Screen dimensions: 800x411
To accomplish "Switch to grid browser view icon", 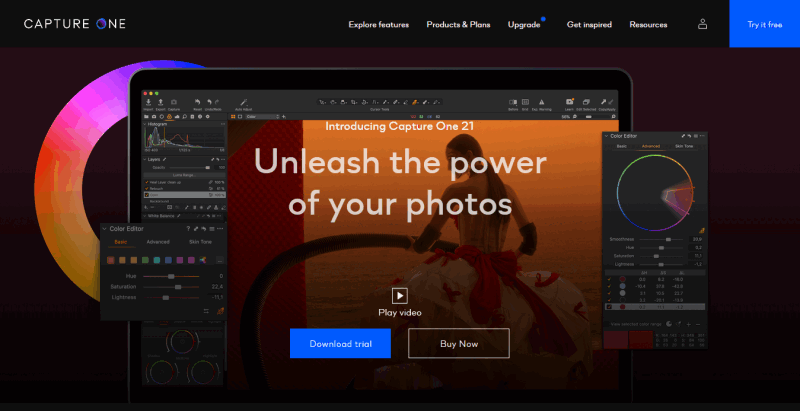I will tap(233, 117).
